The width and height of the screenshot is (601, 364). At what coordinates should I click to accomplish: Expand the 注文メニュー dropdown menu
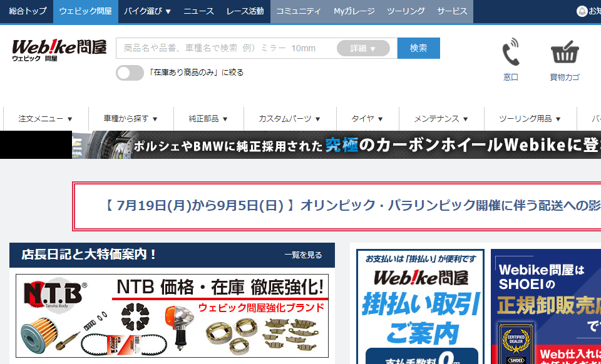coord(45,118)
